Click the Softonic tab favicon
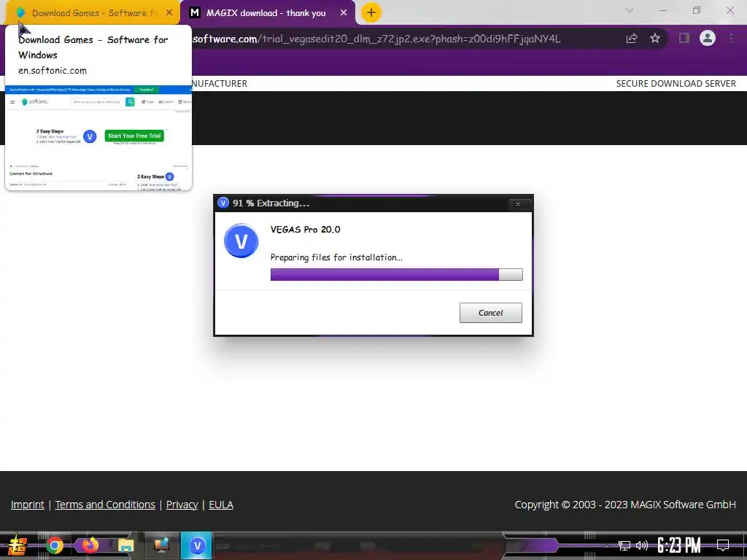This screenshot has height=560, width=747. coord(20,13)
